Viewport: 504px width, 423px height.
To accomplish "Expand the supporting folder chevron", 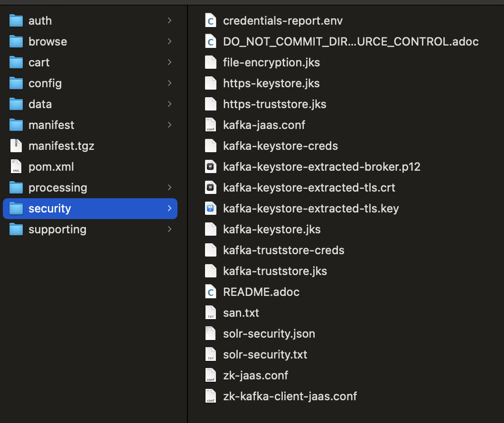I will click(170, 230).
